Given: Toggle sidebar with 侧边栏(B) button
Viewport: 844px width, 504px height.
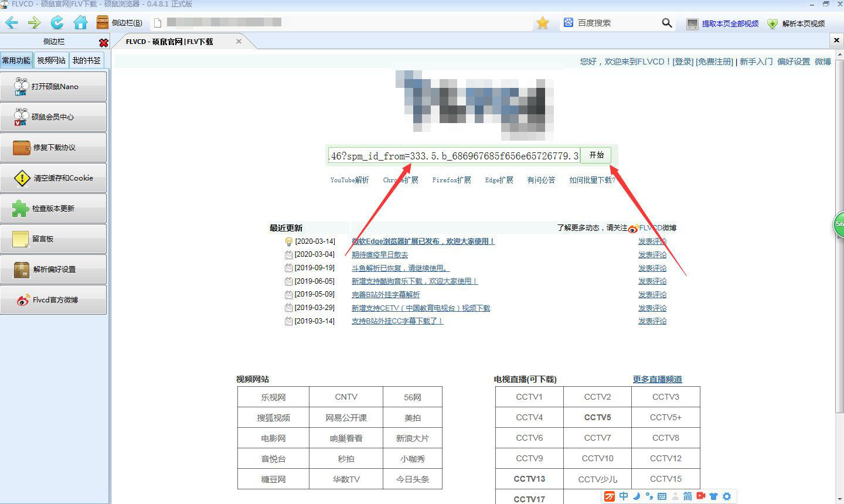Looking at the screenshot, I should 120,23.
